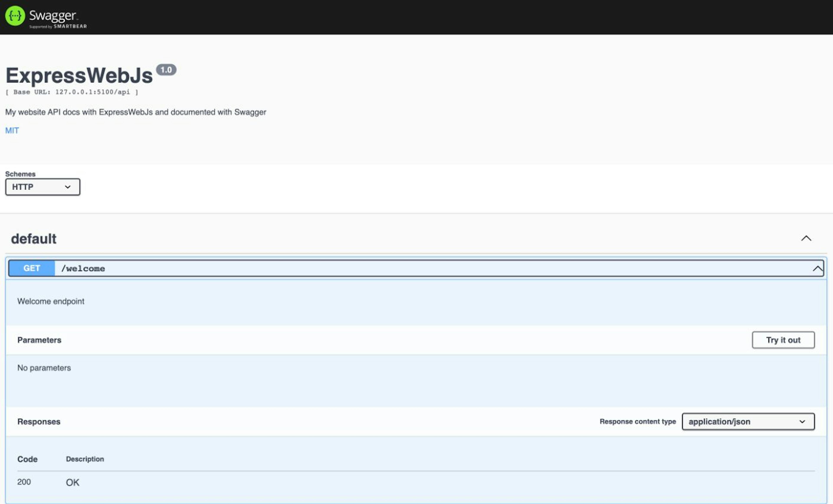
Task: Click the OK response description
Action: [72, 483]
